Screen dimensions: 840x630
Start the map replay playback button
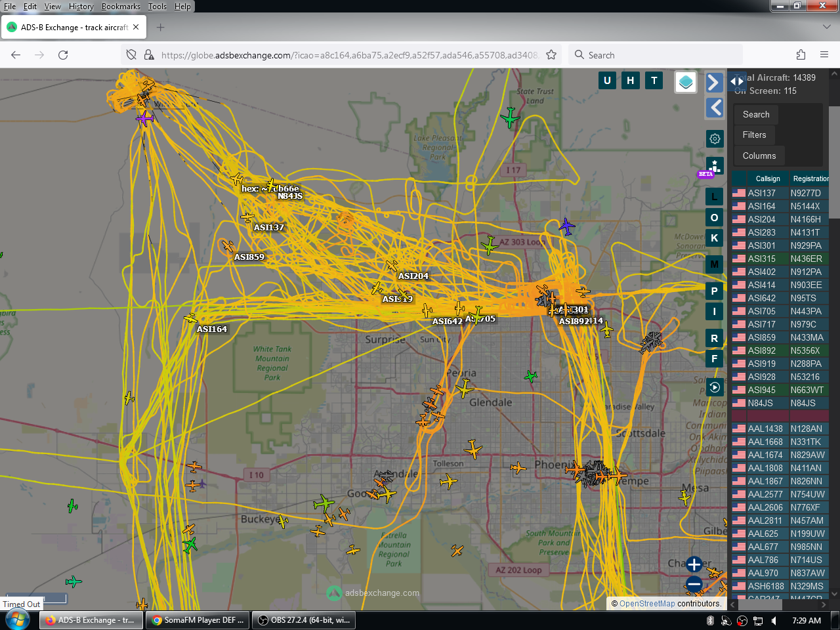click(x=715, y=387)
